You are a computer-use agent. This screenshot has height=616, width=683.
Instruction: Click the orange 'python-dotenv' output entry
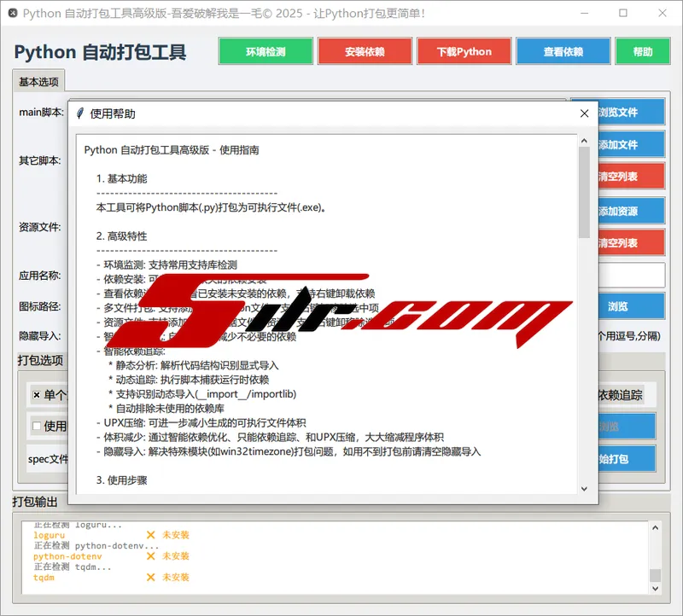pyautogui.click(x=67, y=556)
